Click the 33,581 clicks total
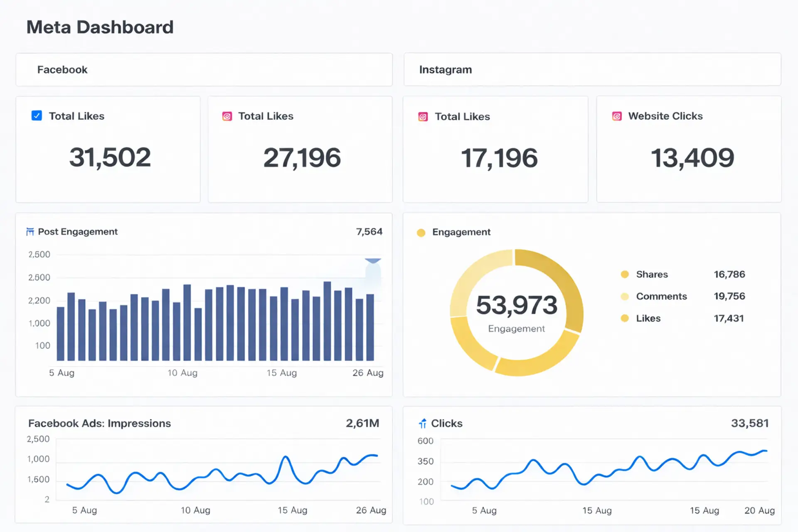Viewport: 798px width, 532px height. pyautogui.click(x=750, y=423)
